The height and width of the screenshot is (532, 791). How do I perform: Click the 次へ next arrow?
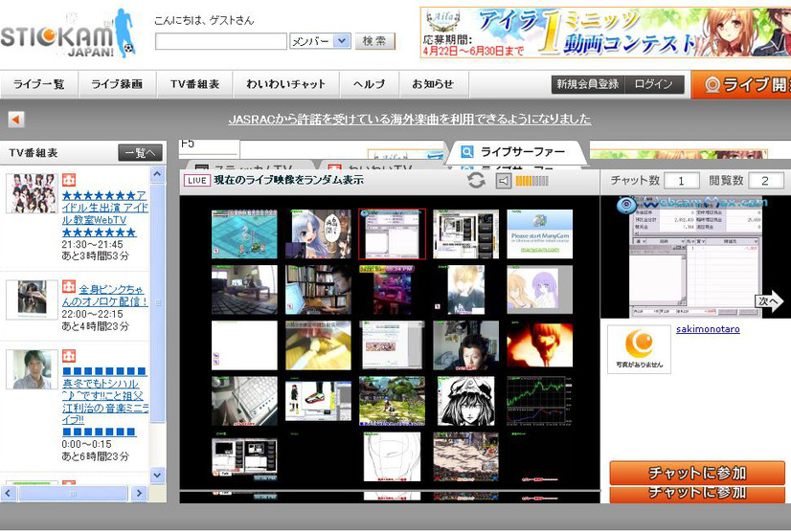(x=768, y=301)
